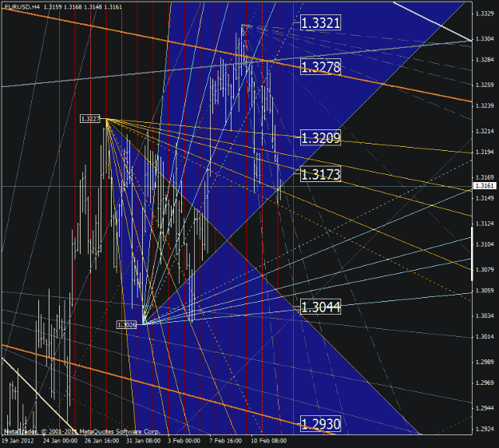Select the 1.3044 price level label
The width and height of the screenshot is (499, 448).
pos(320,307)
